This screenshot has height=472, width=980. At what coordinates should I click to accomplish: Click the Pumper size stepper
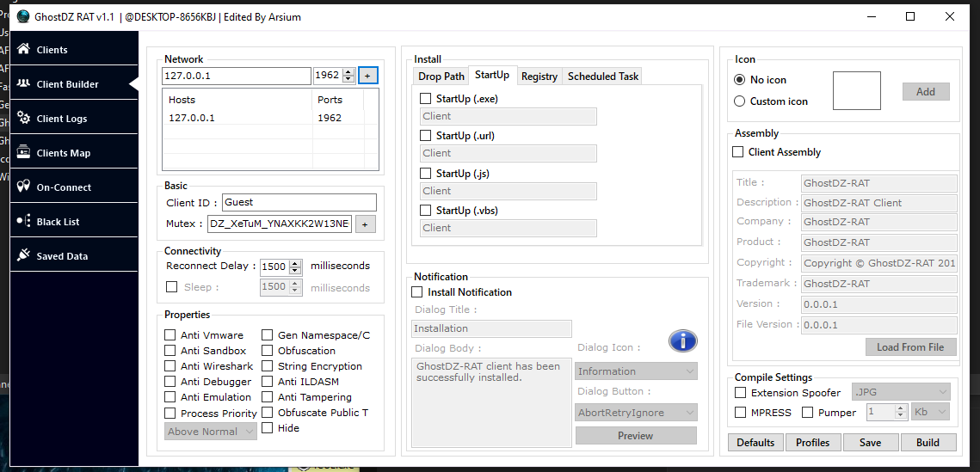(901, 412)
